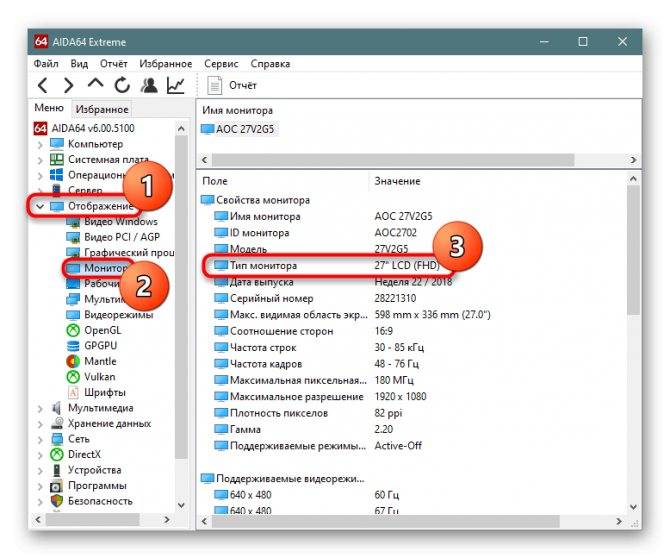The image size is (670, 558).
Task: Click the Видеорежимы monitor icon
Action: point(73,315)
